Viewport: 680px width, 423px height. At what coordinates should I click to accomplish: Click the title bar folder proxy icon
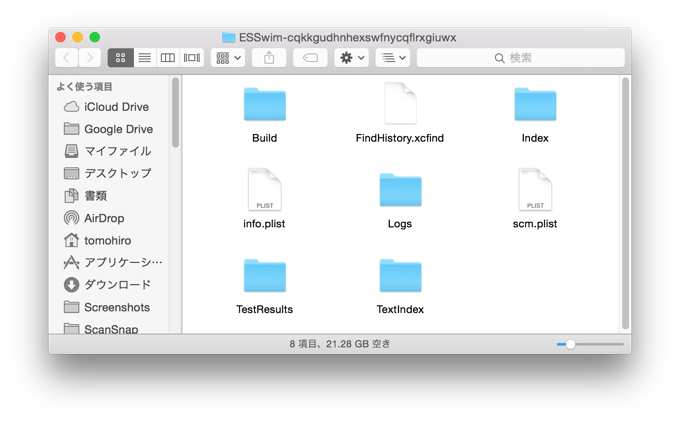[228, 37]
